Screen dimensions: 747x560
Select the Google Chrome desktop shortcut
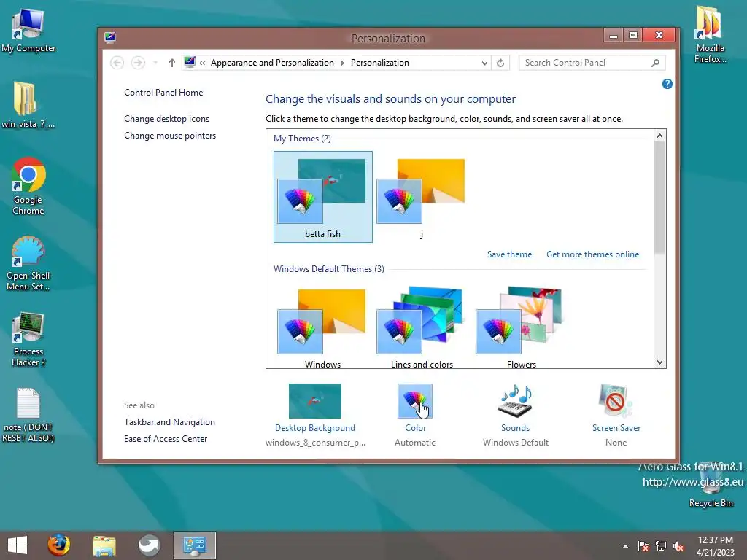point(28,186)
